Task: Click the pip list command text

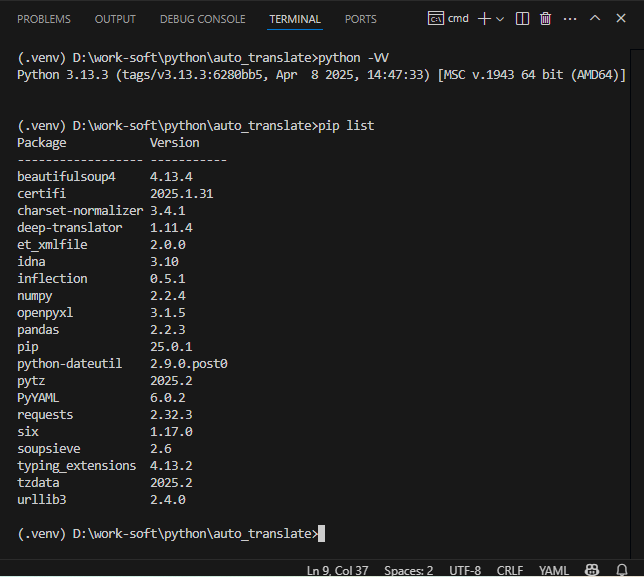Action: coord(346,125)
